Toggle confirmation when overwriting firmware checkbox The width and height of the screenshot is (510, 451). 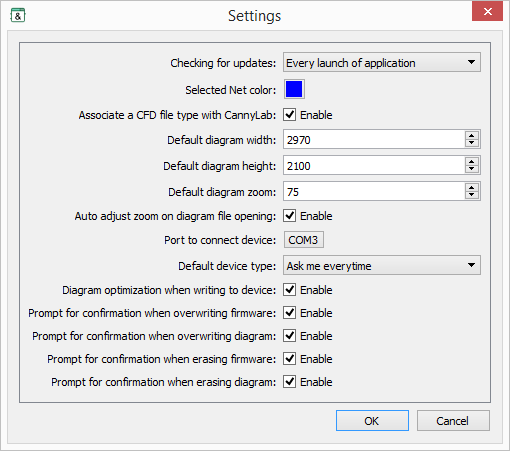289,313
